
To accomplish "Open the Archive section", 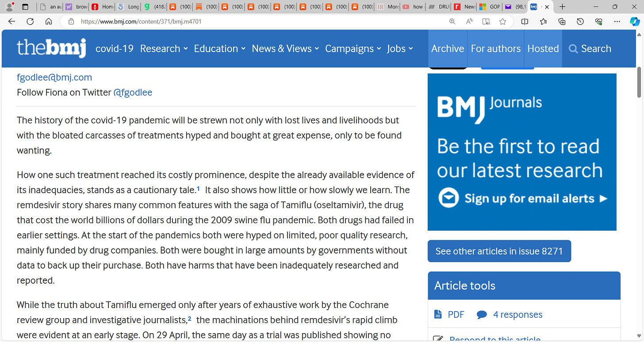I will 448,49.
